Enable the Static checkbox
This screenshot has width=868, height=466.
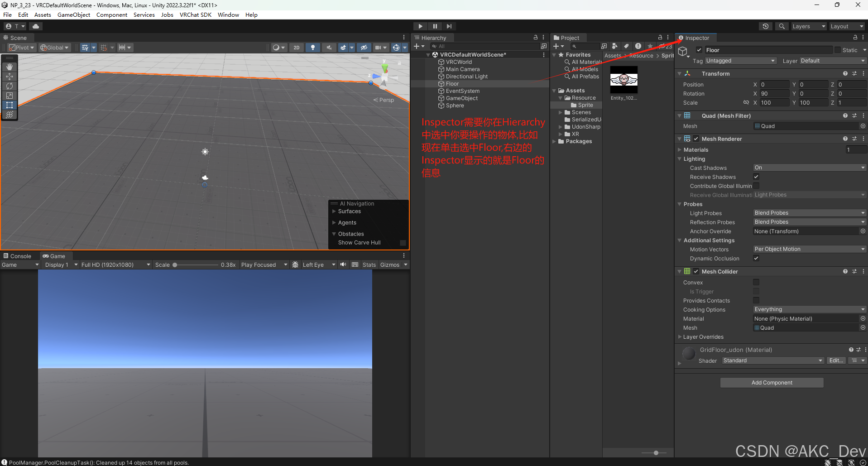click(x=838, y=50)
